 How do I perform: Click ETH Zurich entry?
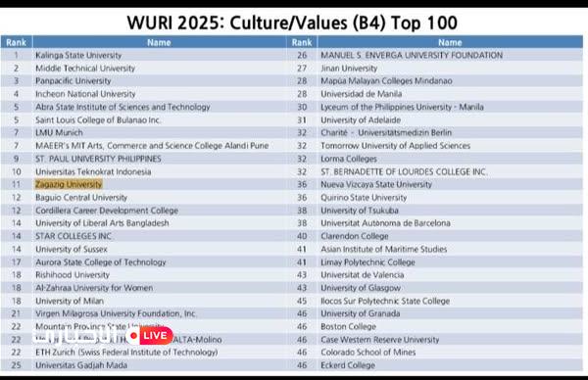click(126, 353)
